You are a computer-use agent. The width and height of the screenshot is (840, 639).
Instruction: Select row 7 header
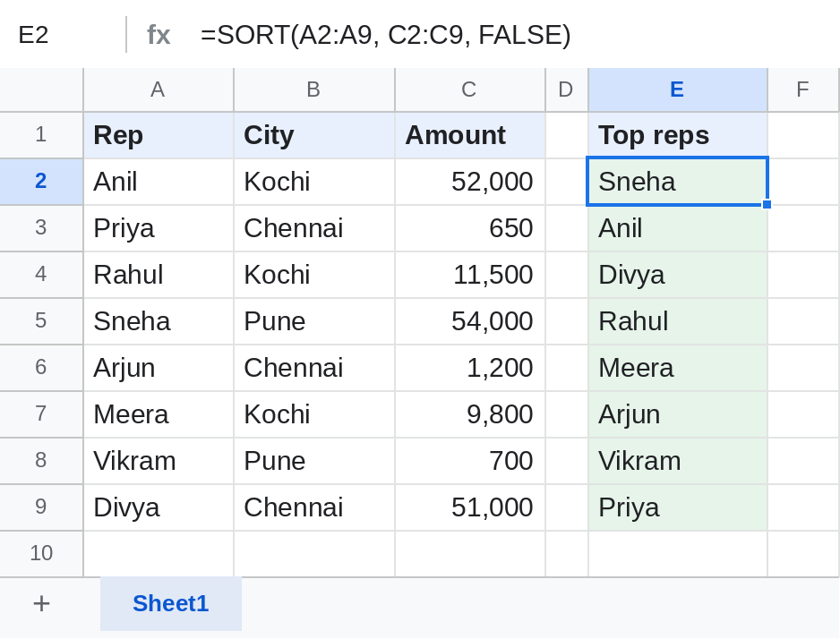click(41, 414)
